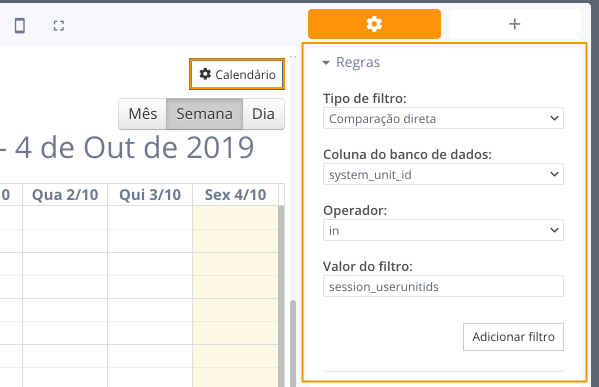
Task: Open the orange gear settings tab
Action: click(374, 24)
